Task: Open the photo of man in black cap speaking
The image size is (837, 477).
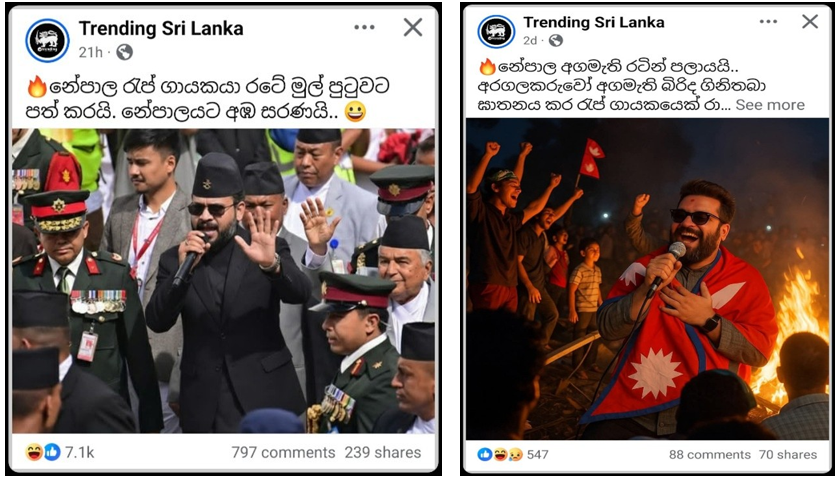Action: point(223,281)
